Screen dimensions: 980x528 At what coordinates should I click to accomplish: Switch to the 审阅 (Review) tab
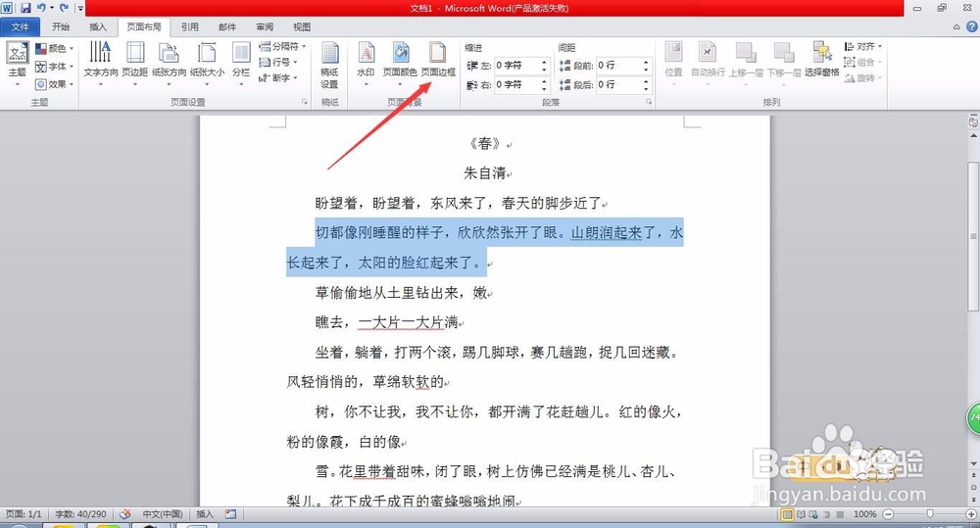pos(265,26)
